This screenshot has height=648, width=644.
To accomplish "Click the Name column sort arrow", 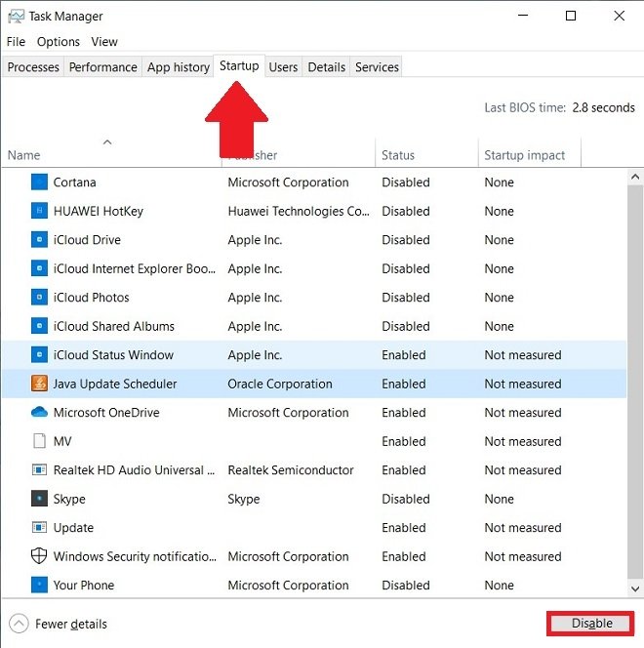I will pyautogui.click(x=107, y=142).
